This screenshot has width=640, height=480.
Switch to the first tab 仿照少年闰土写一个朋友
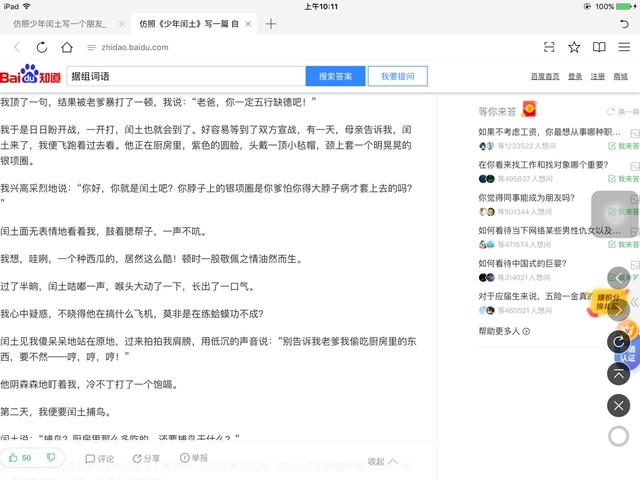[60, 23]
